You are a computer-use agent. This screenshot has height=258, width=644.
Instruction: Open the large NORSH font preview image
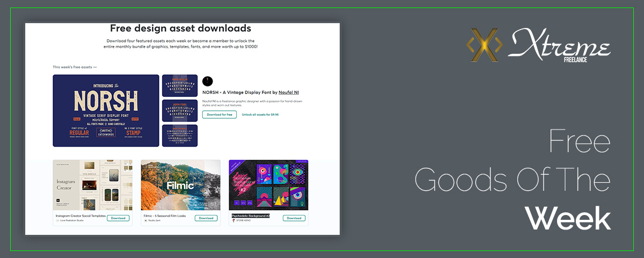106,111
